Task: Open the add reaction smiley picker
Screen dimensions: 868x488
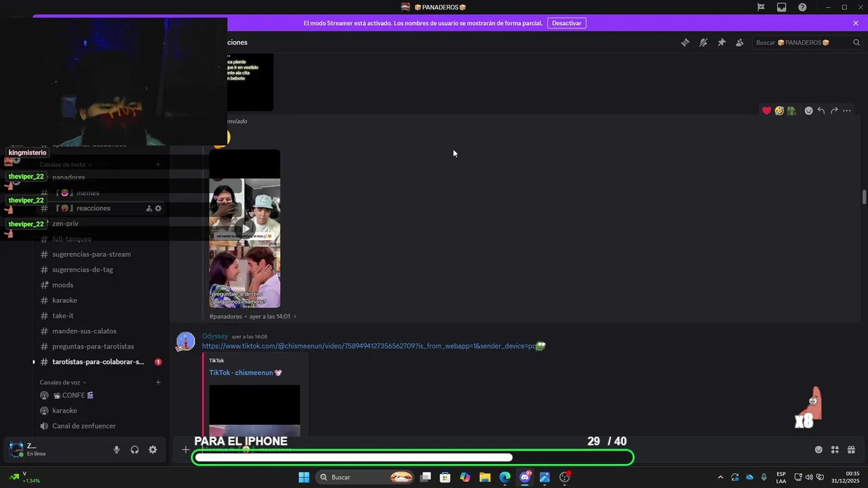Action: [x=808, y=110]
